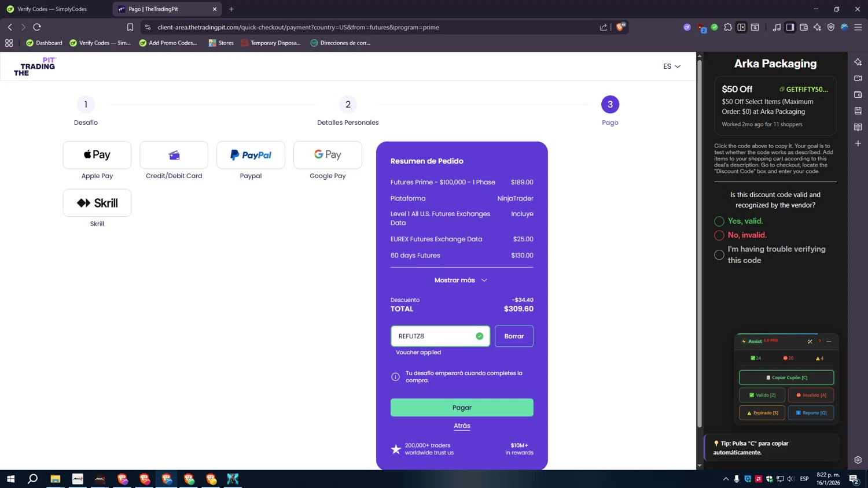Click the tab groups grid icon
Viewport: 868px width, 488px height.
point(9,43)
